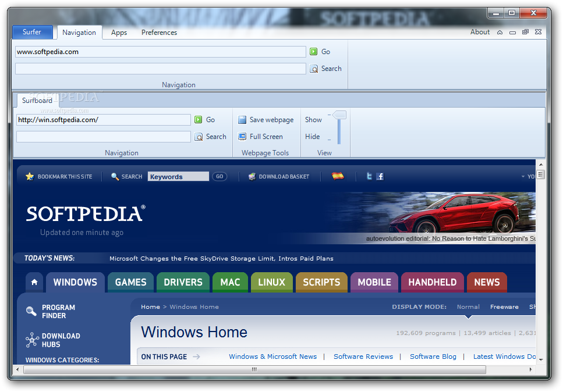Choose Freeware display mode
This screenshot has width=563, height=392.
click(504, 307)
